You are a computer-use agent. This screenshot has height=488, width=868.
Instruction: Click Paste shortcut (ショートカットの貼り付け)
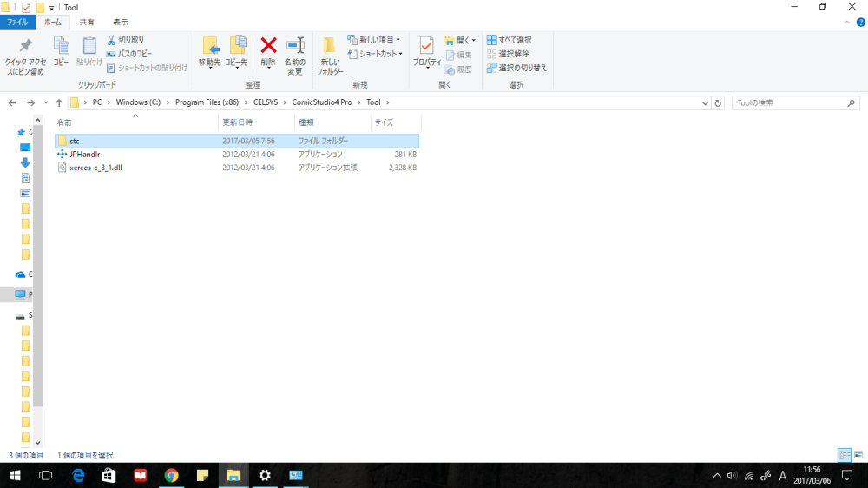click(x=147, y=68)
